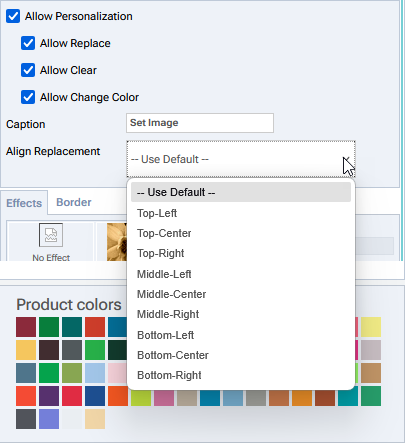Pick the golden yellow-orange swatch
The width and height of the screenshot is (405, 443).
pos(26,350)
